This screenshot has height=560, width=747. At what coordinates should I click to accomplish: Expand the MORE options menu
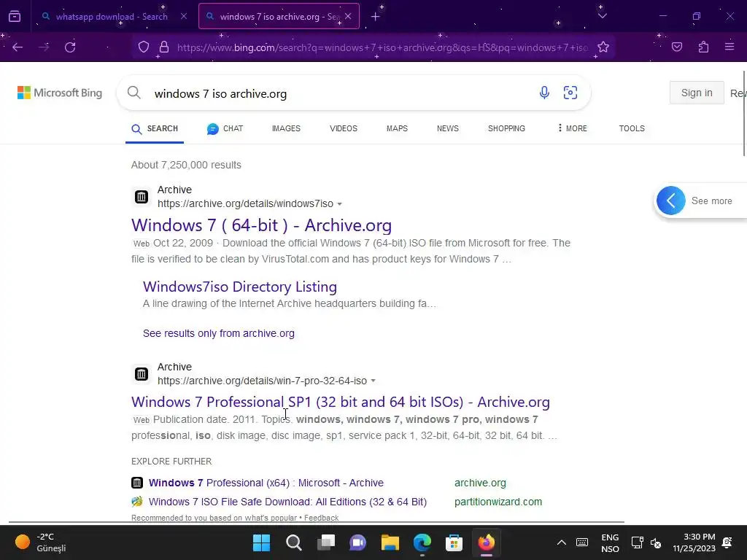pyautogui.click(x=572, y=128)
